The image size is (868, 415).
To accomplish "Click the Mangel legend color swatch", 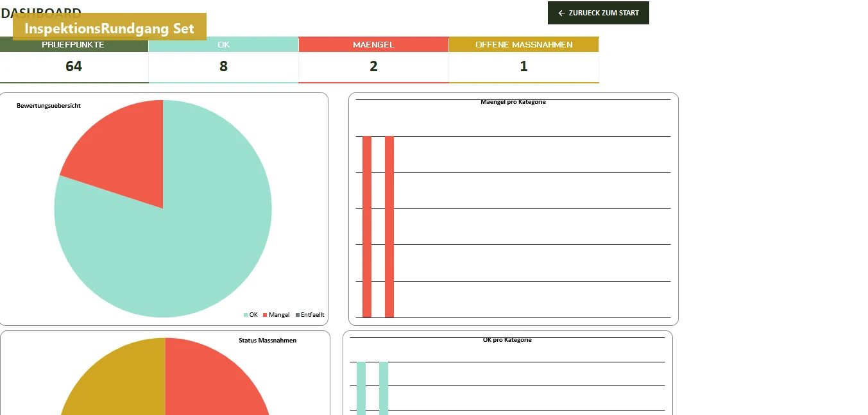I will tap(265, 315).
